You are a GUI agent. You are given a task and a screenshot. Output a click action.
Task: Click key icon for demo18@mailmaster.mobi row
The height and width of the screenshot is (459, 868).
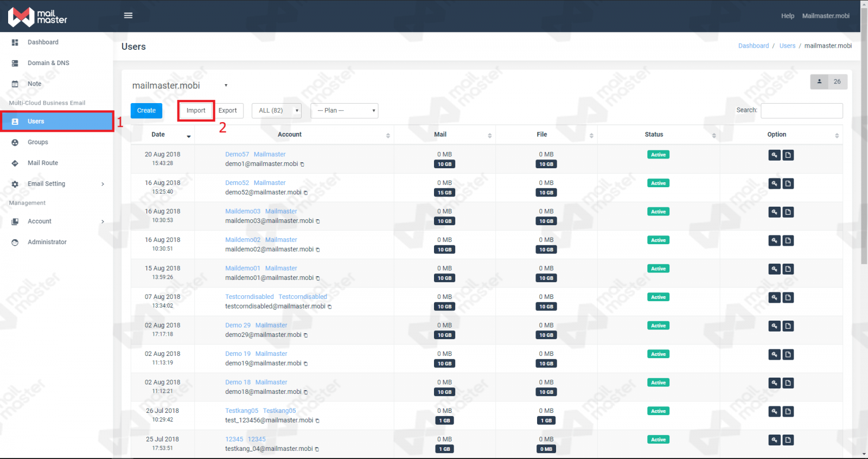click(x=774, y=383)
